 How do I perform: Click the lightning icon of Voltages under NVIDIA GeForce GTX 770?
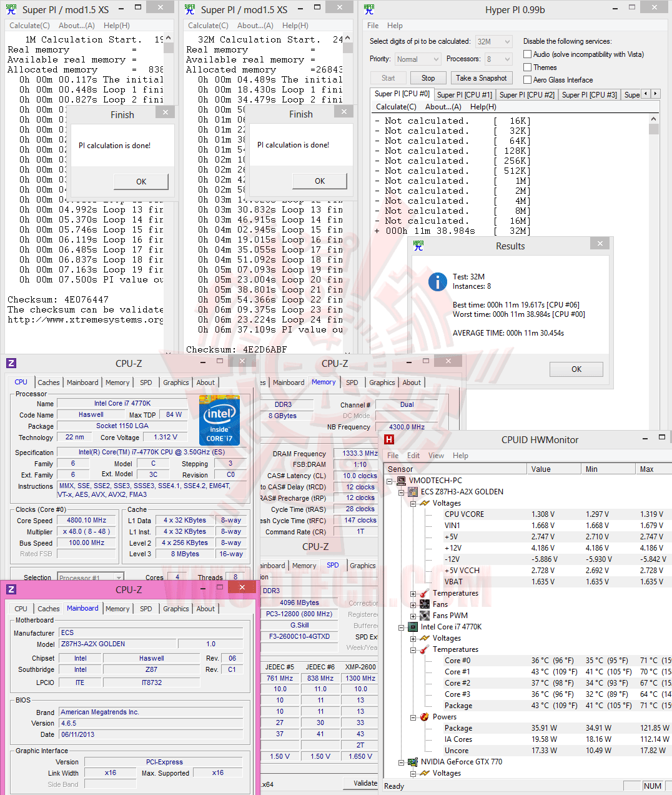425,773
